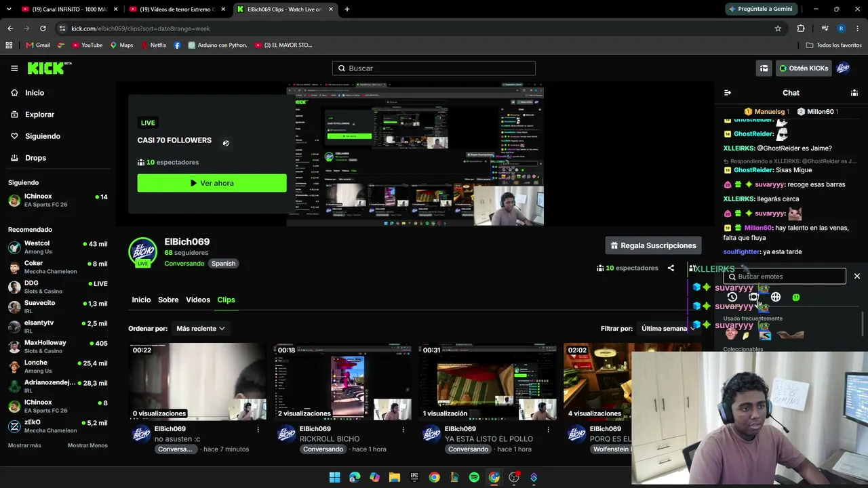Open a new browser tab

(x=347, y=9)
